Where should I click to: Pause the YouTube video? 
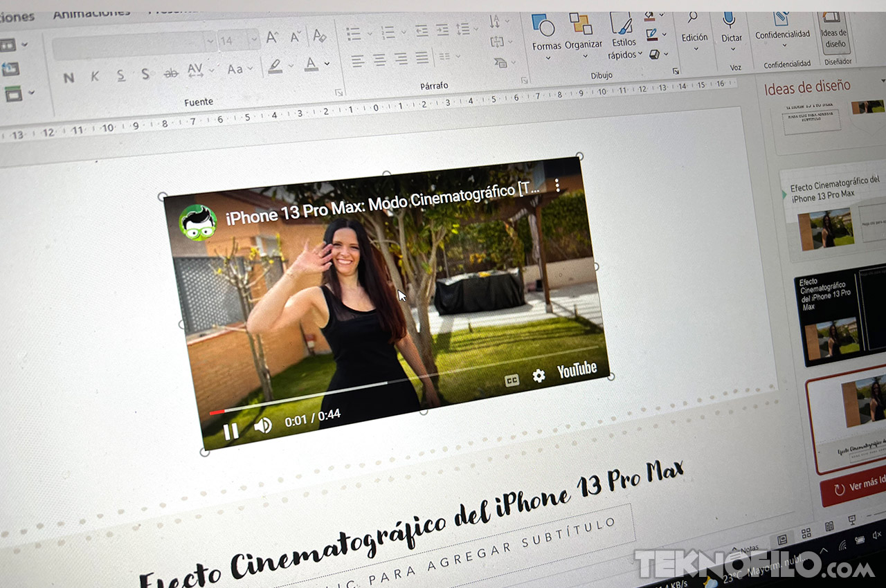pos(230,432)
